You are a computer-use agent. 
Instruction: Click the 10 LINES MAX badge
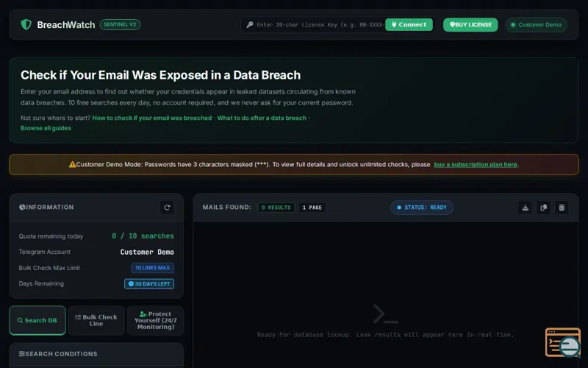153,268
